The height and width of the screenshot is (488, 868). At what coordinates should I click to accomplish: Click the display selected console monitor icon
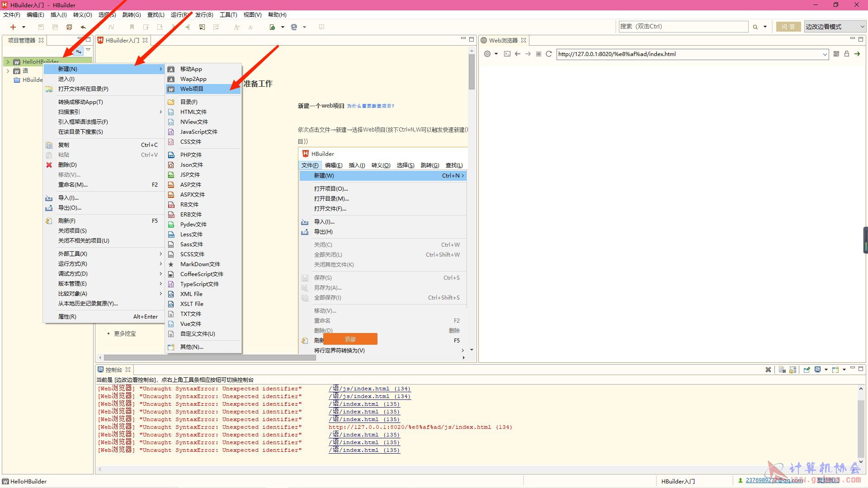click(817, 370)
